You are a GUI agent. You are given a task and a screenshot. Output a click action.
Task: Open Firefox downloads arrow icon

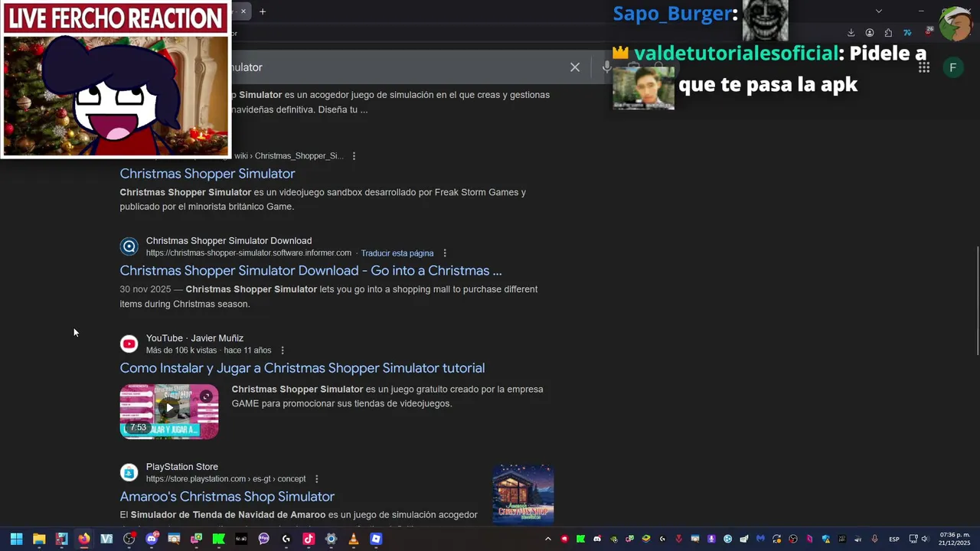click(851, 33)
